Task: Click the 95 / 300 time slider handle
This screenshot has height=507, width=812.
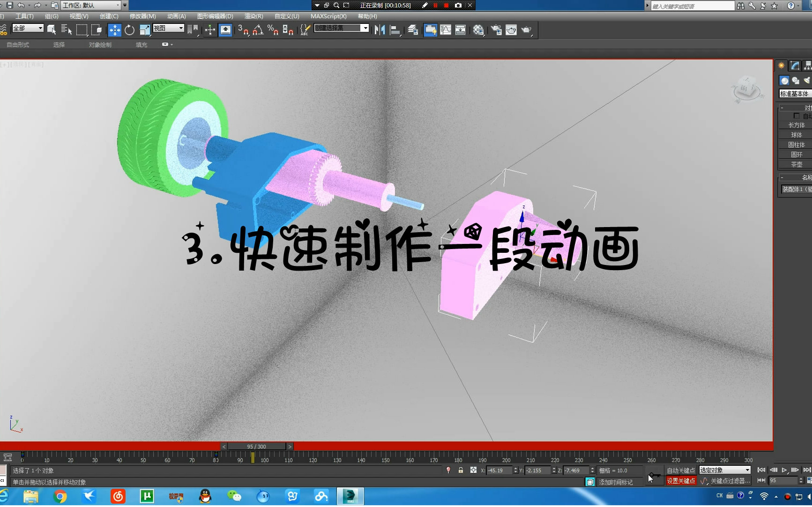Action: point(256,447)
